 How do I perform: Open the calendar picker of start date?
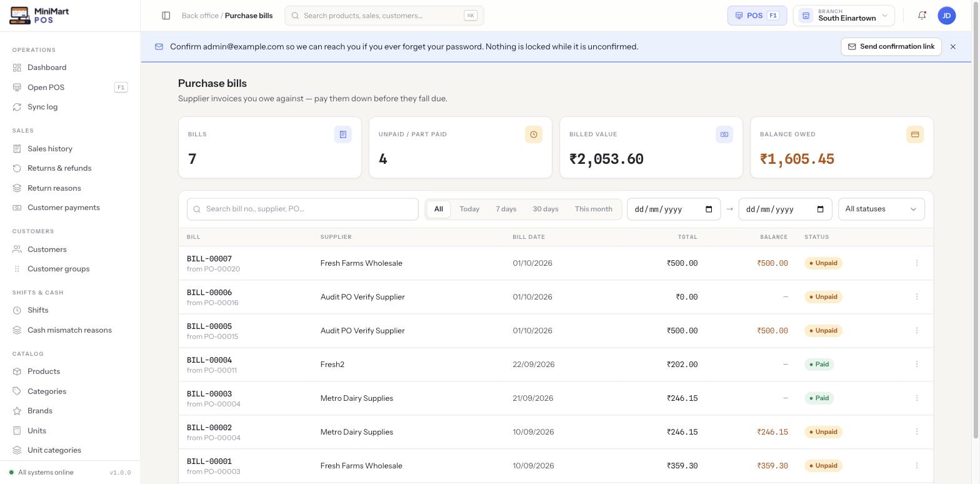(x=709, y=209)
